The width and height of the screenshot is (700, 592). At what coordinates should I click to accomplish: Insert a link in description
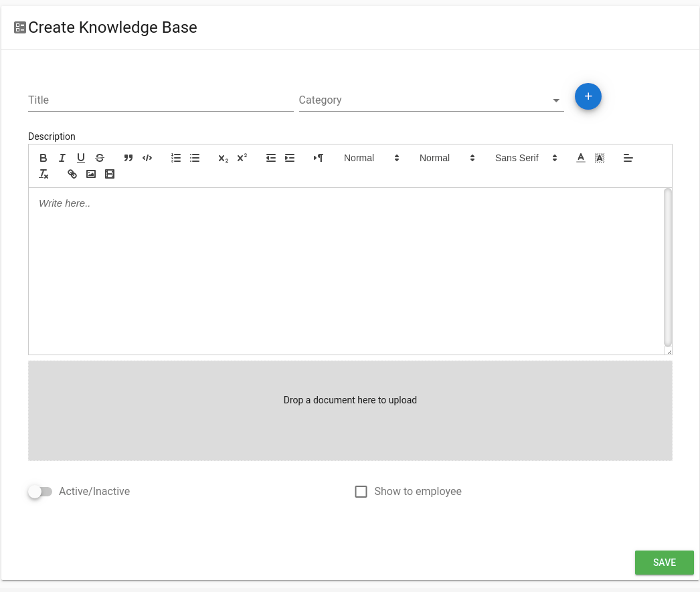pos(72,174)
